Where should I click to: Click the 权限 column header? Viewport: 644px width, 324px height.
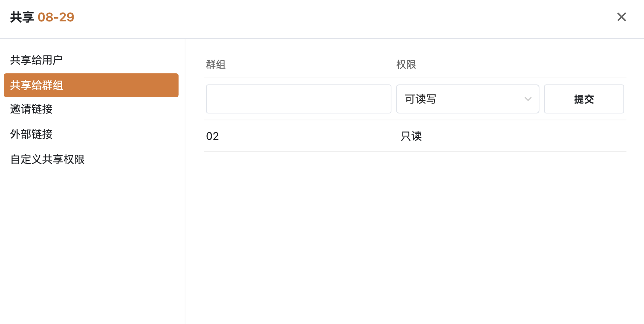pyautogui.click(x=406, y=65)
